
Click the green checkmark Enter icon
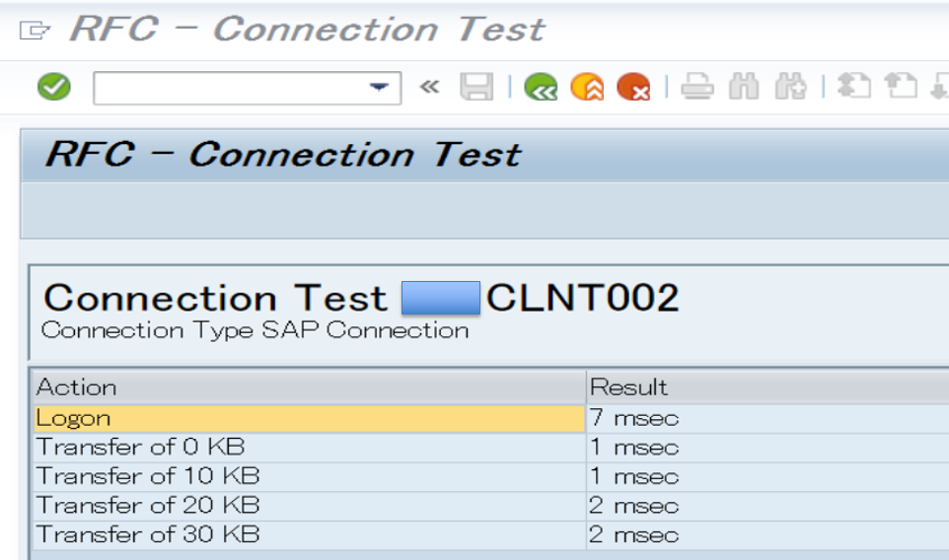(54, 87)
